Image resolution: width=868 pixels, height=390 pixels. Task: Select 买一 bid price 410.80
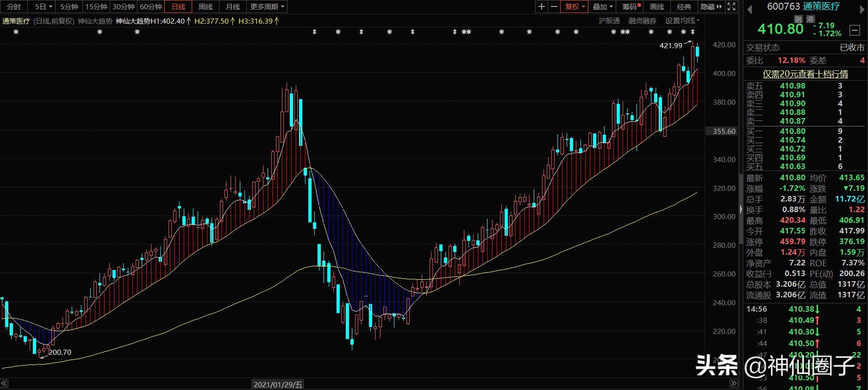793,131
